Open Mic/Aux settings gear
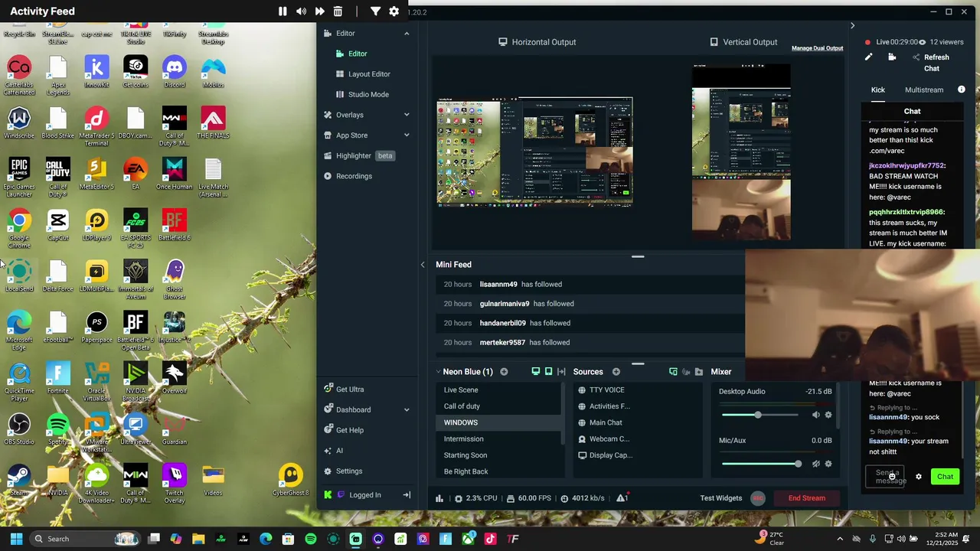Viewport: 980px width, 551px height. point(828,464)
